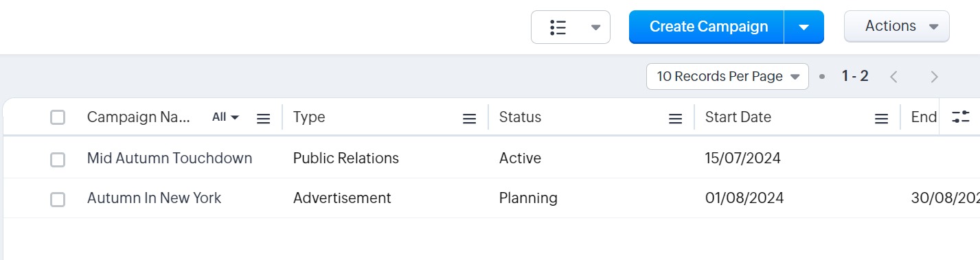The height and width of the screenshot is (260, 980).
Task: Go to previous page arrow
Action: 893,77
